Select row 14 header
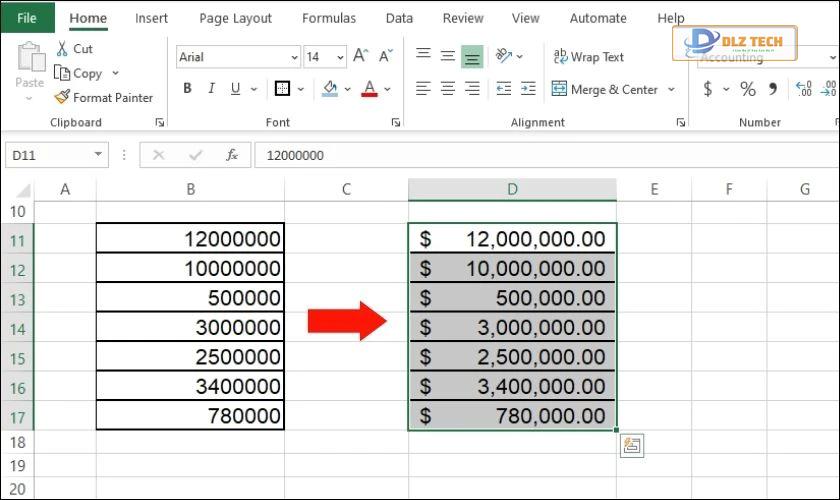This screenshot has width=840, height=500. pos(17,328)
